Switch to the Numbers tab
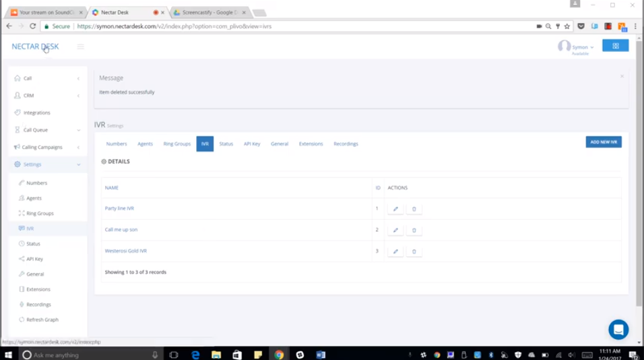The height and width of the screenshot is (360, 644). [117, 144]
